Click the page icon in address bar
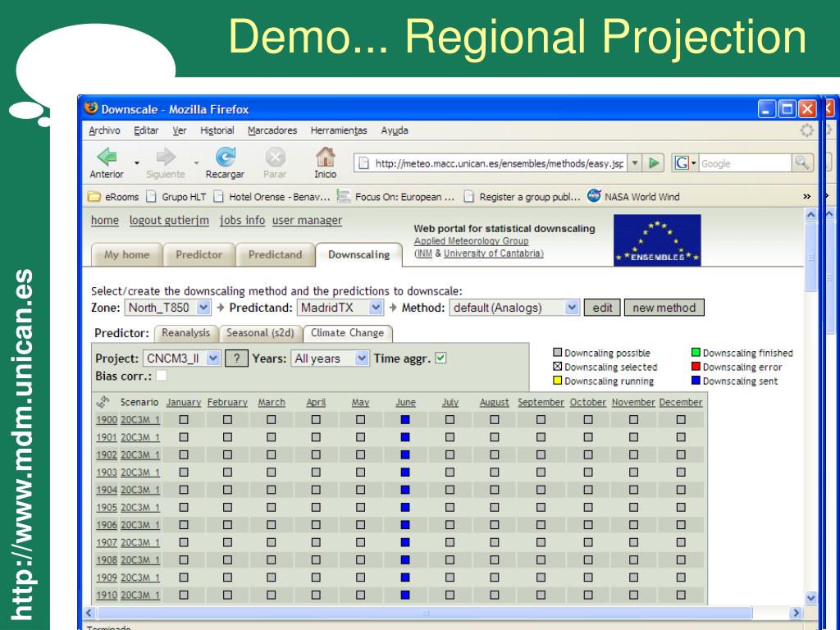Viewport: 840px width, 630px height. point(363,163)
